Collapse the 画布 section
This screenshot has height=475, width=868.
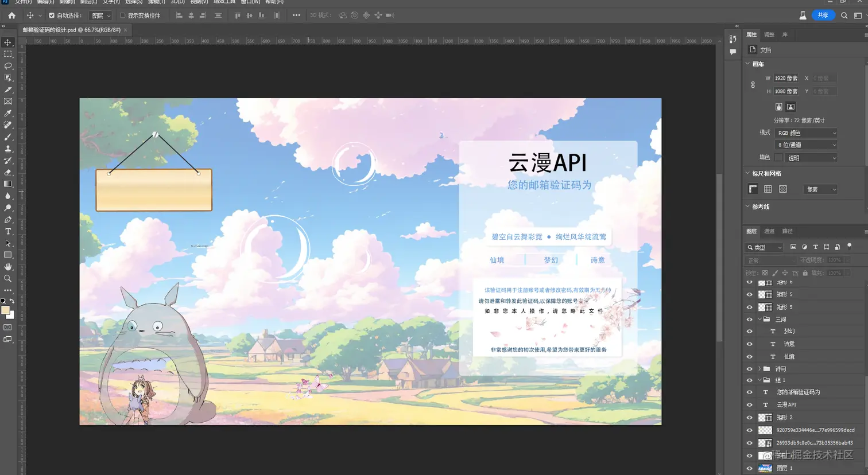747,64
